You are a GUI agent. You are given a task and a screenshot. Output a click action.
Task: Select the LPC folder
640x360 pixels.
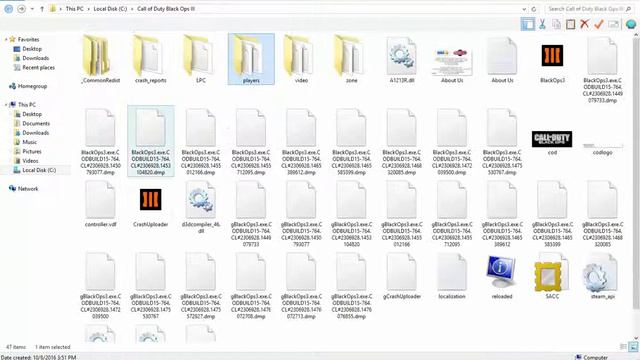click(201, 60)
